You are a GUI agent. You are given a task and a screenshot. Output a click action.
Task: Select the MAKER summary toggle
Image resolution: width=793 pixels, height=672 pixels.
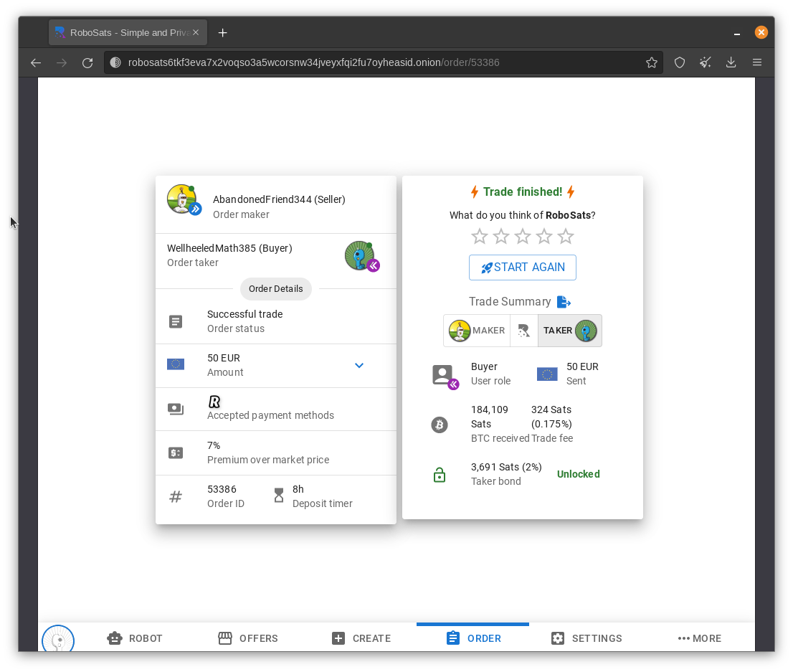point(477,331)
